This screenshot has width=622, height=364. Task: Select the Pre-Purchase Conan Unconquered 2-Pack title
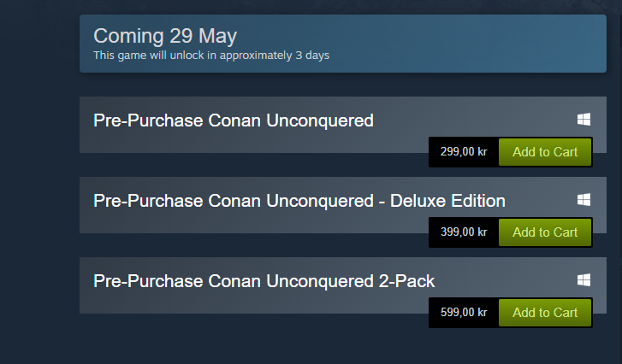[x=264, y=282]
